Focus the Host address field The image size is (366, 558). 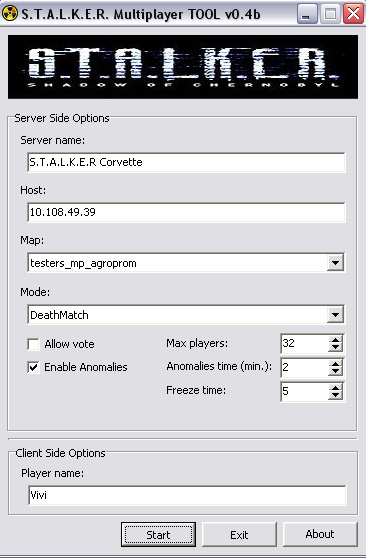coord(186,212)
